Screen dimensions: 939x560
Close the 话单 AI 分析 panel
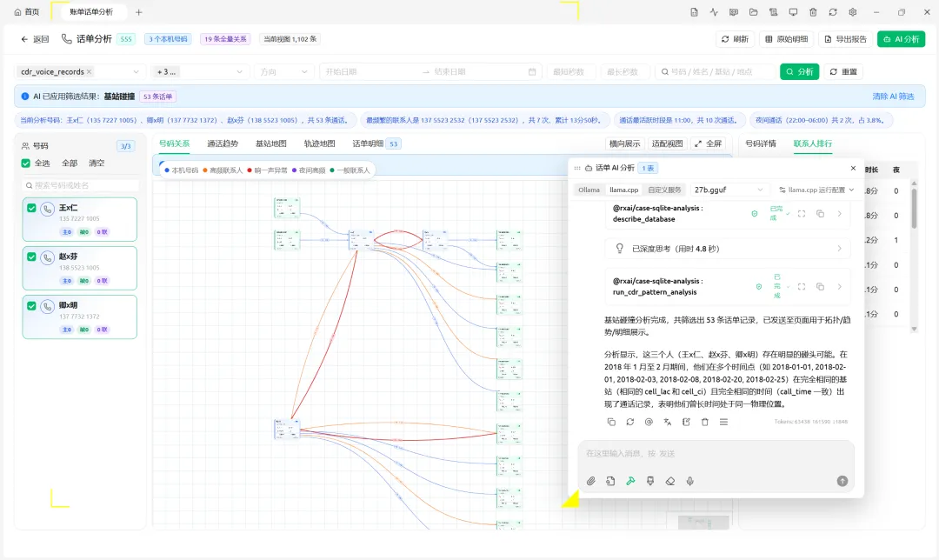(x=854, y=169)
